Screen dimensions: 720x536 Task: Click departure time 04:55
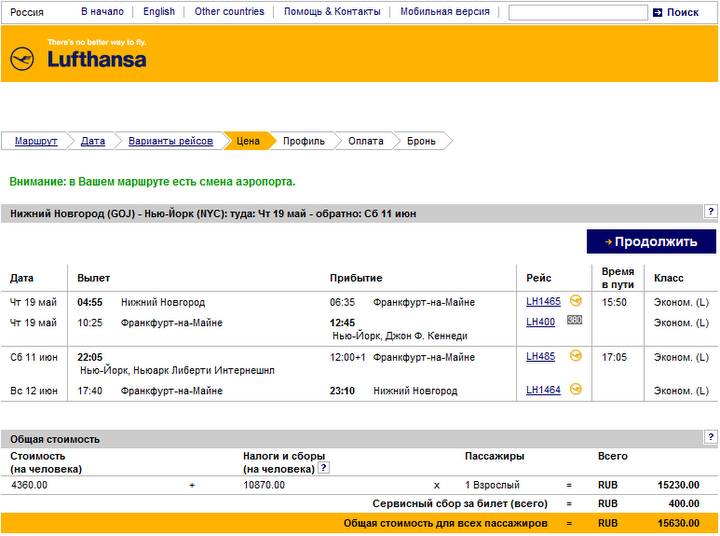tap(90, 302)
